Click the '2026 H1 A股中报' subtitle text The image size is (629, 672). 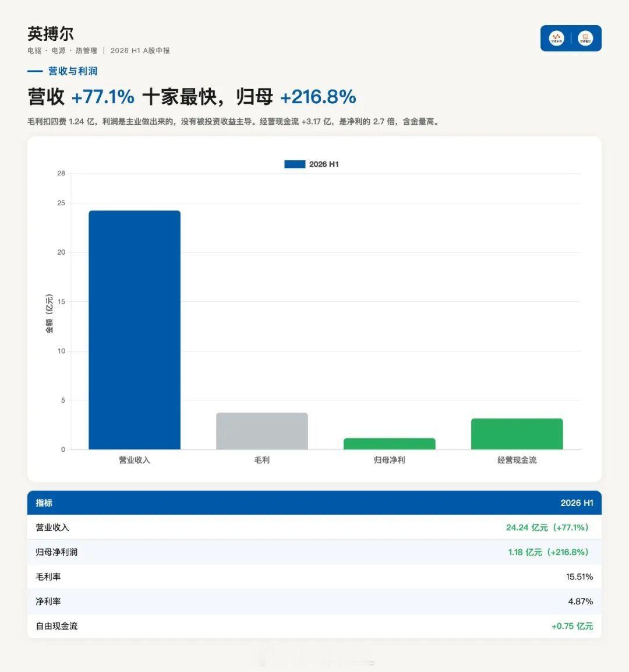click(x=140, y=51)
